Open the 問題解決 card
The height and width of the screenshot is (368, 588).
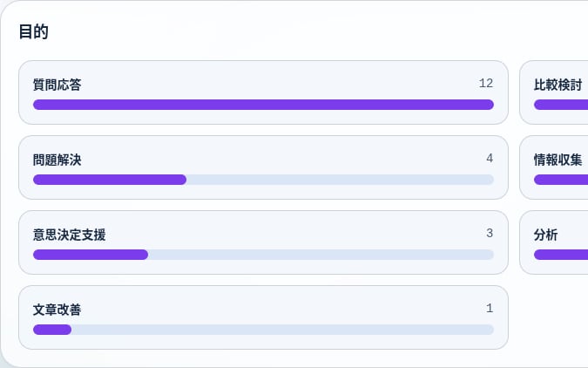tap(263, 167)
